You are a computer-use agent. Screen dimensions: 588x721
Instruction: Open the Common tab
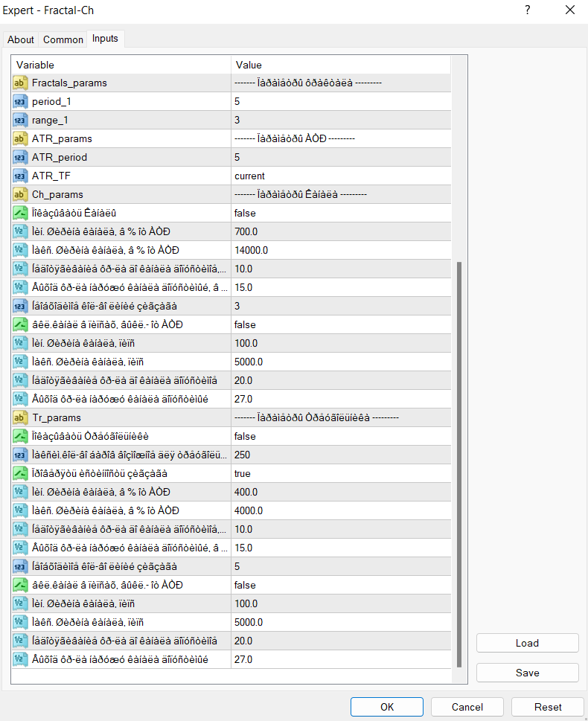point(63,39)
